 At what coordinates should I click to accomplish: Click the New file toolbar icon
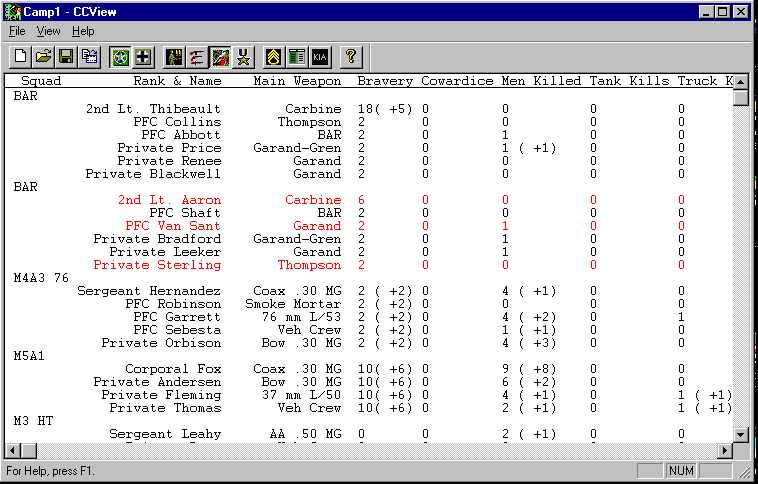[x=20, y=57]
